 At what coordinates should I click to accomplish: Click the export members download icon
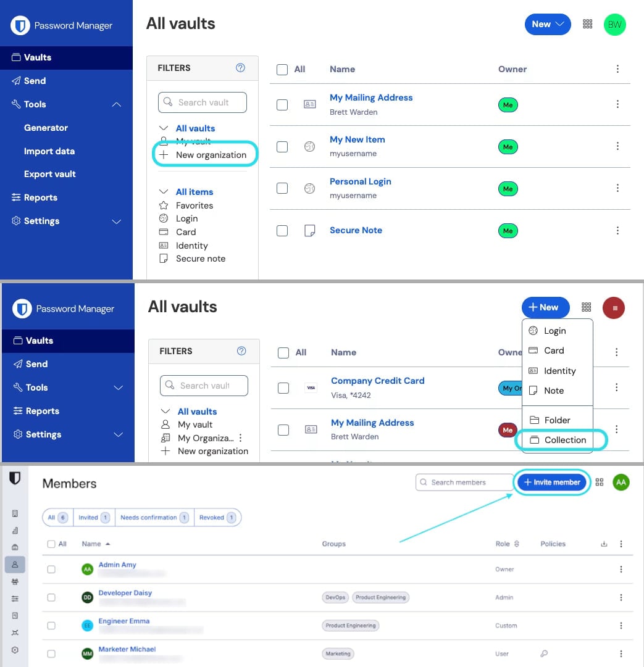click(x=604, y=544)
